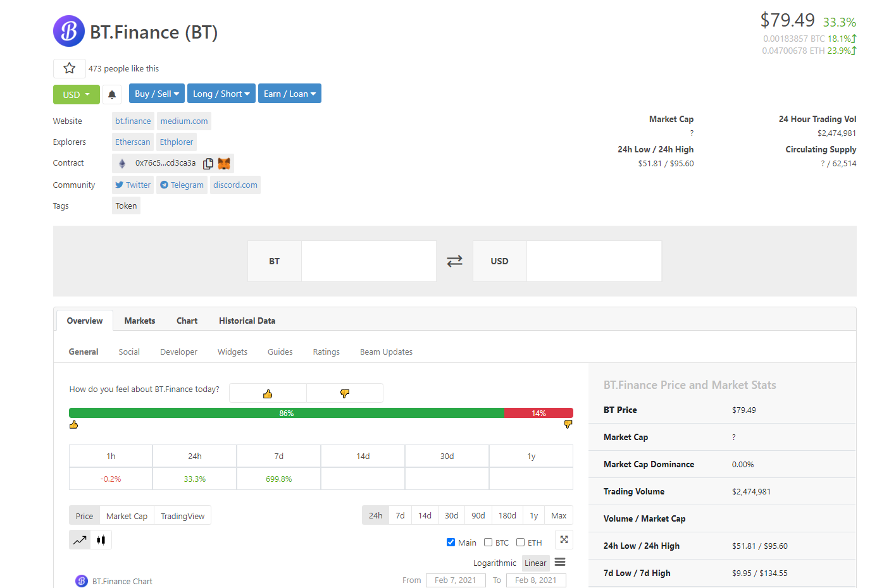Image resolution: width=896 pixels, height=588 pixels.
Task: Set chart range to 90d
Action: pyautogui.click(x=478, y=515)
